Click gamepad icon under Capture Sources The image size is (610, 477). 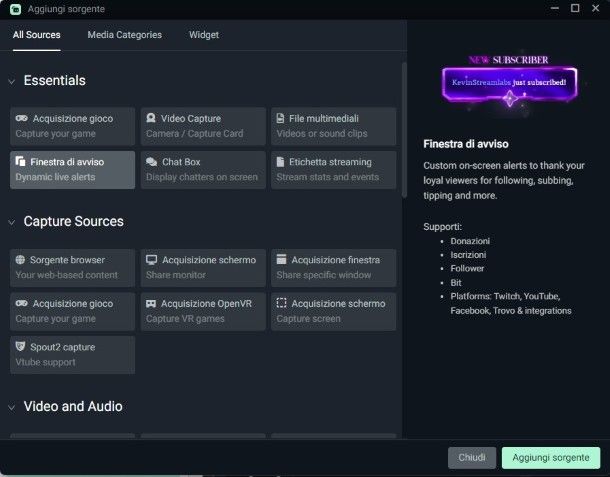21,303
